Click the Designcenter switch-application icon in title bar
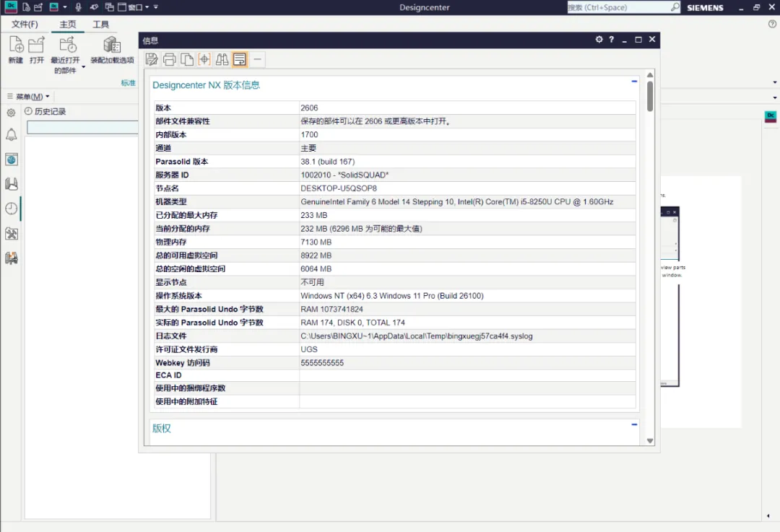 tap(53, 7)
